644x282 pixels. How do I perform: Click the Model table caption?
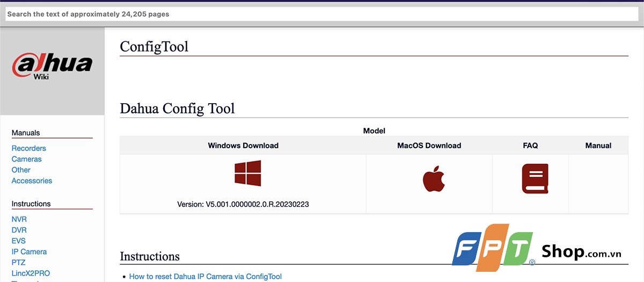tap(374, 131)
